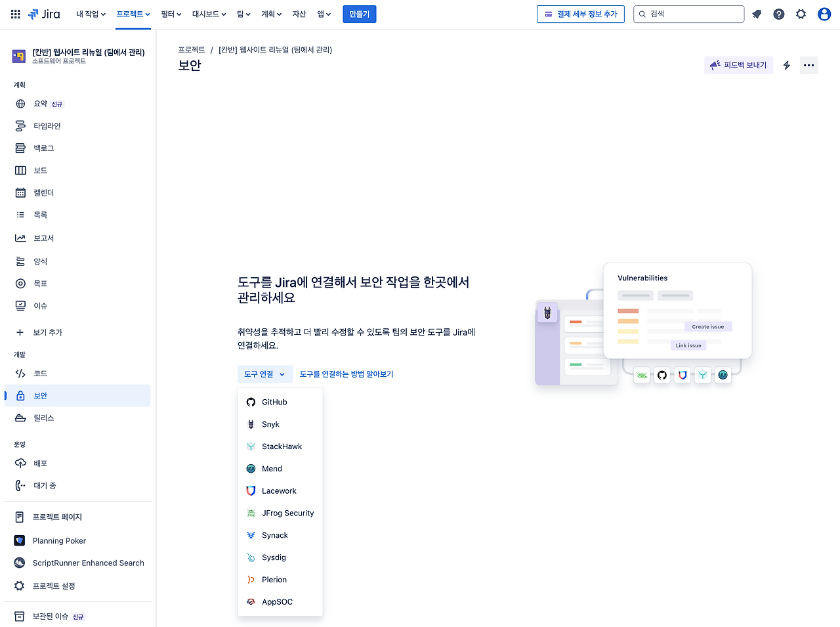
Task: Open 자산 in the top navigation
Action: tap(299, 14)
